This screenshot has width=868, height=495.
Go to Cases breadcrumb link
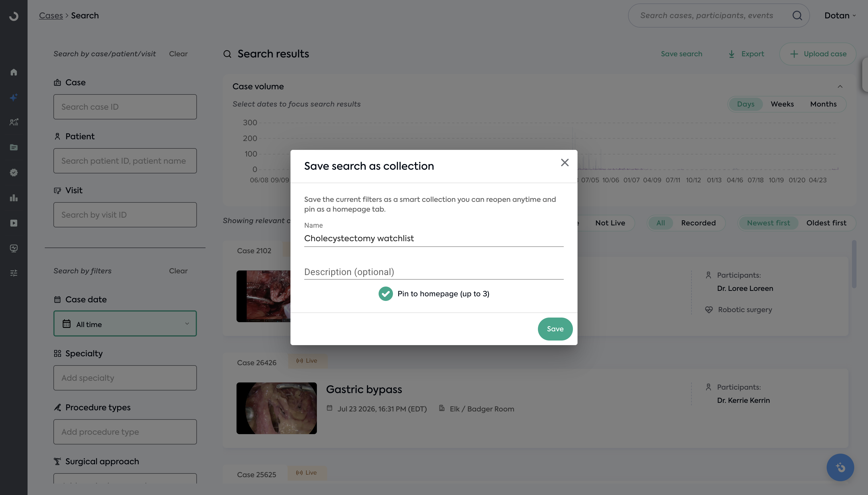(x=51, y=16)
